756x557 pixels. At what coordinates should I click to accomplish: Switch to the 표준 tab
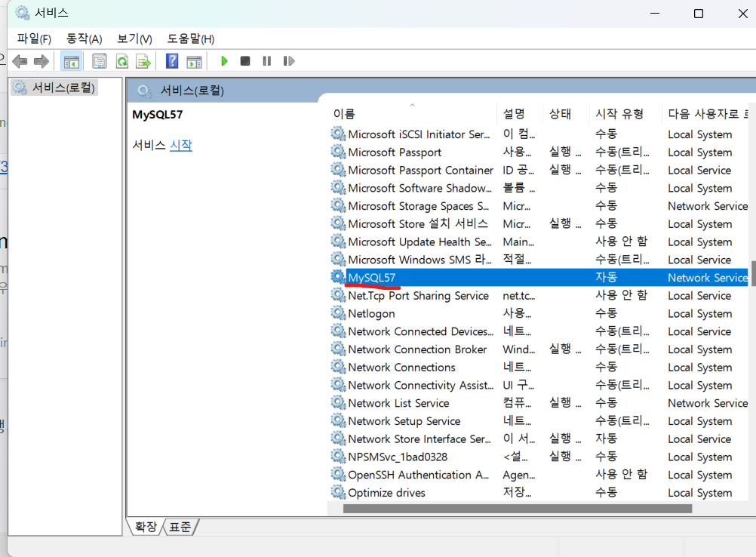(180, 527)
